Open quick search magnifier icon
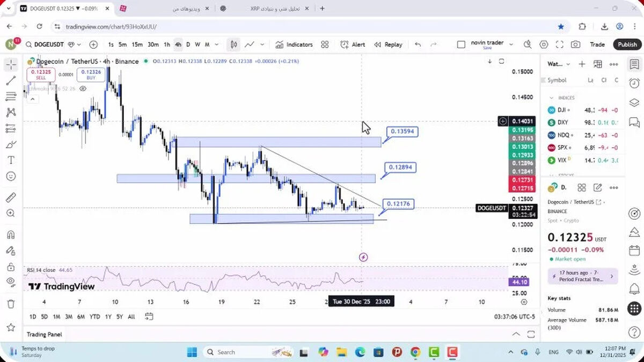This screenshot has height=362, width=644. point(528,45)
